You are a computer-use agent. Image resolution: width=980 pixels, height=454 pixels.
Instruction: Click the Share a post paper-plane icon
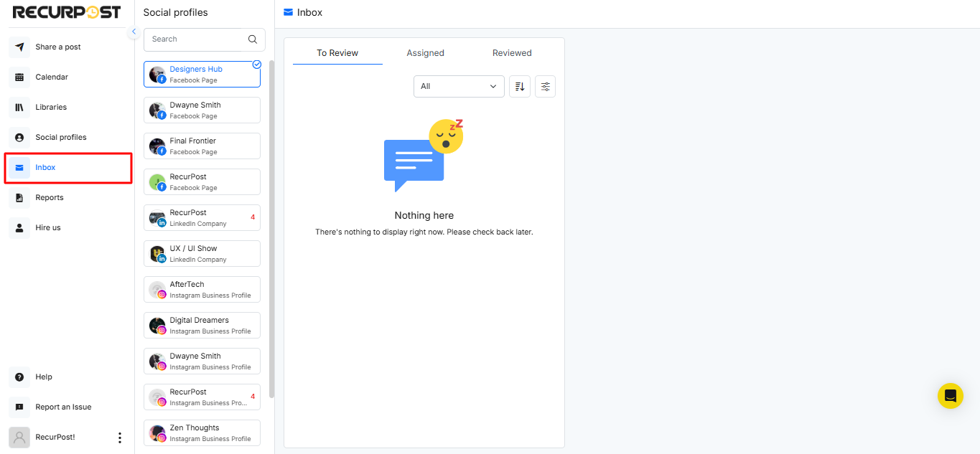pos(19,47)
